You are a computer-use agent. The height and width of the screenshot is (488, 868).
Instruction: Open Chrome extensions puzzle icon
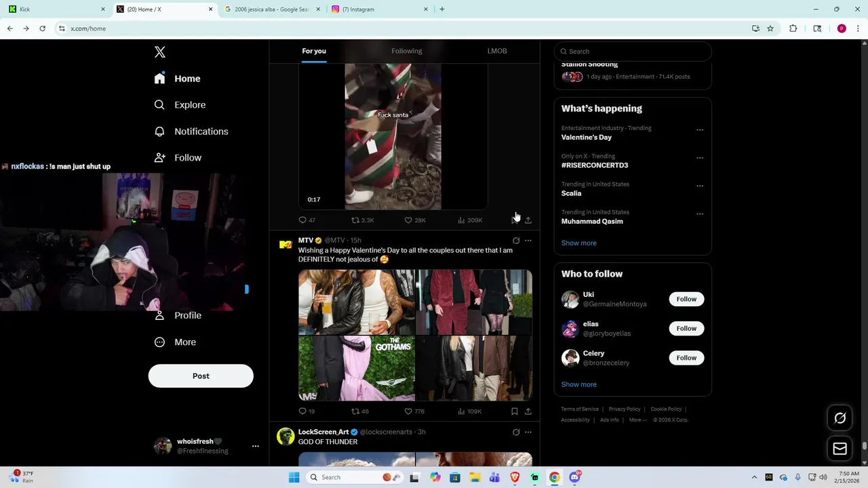click(793, 28)
